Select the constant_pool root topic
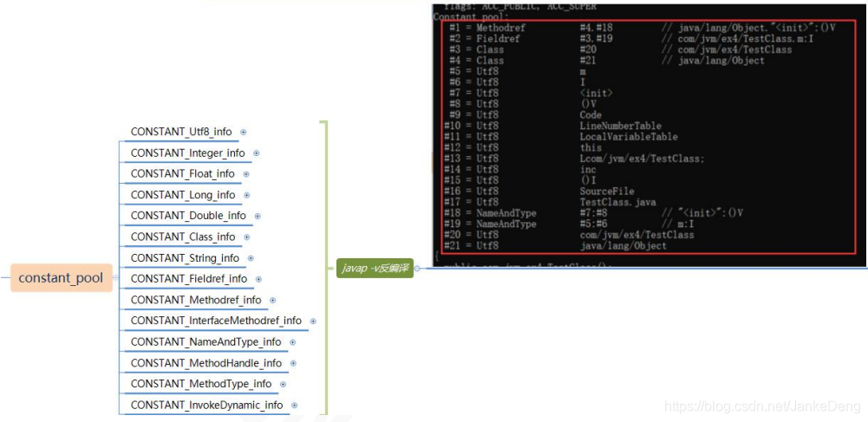Image resolution: width=868 pixels, height=422 pixels. pyautogui.click(x=61, y=277)
